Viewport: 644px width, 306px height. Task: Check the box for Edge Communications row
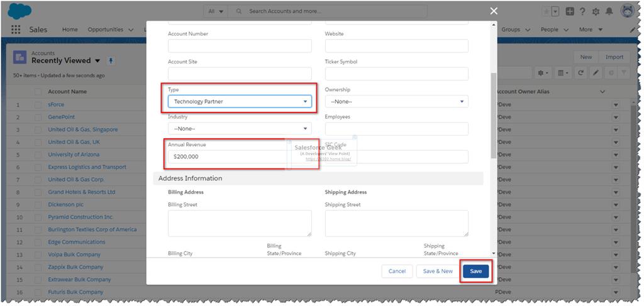pyautogui.click(x=38, y=242)
